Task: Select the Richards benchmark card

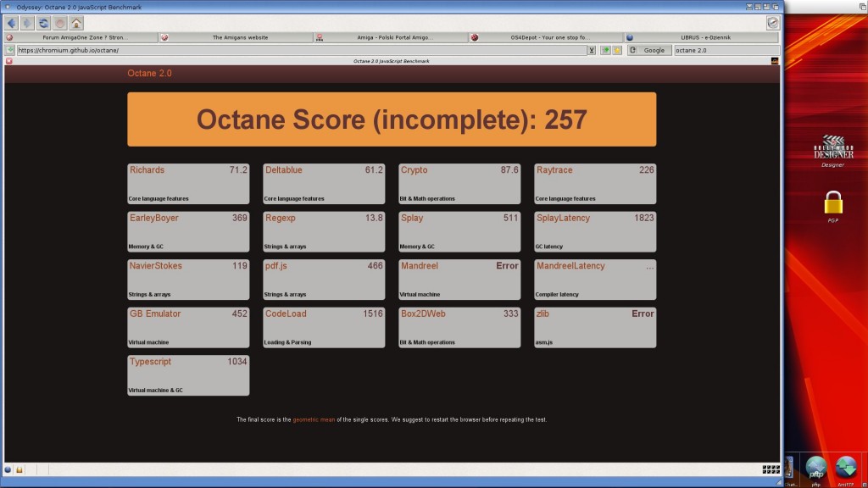Action: [188, 184]
